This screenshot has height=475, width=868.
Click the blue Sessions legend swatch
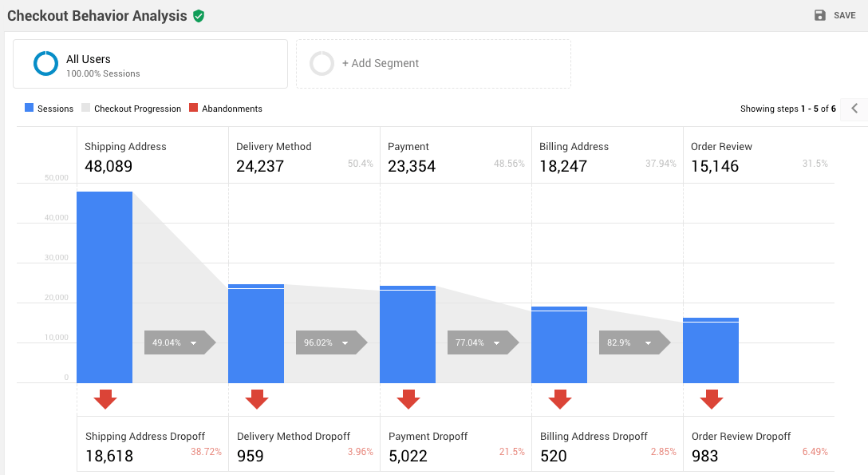tap(30, 109)
